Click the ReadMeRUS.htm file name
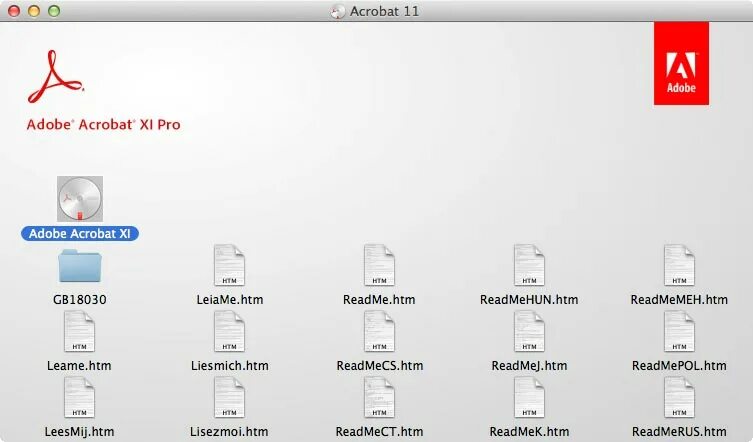 pyautogui.click(x=679, y=431)
